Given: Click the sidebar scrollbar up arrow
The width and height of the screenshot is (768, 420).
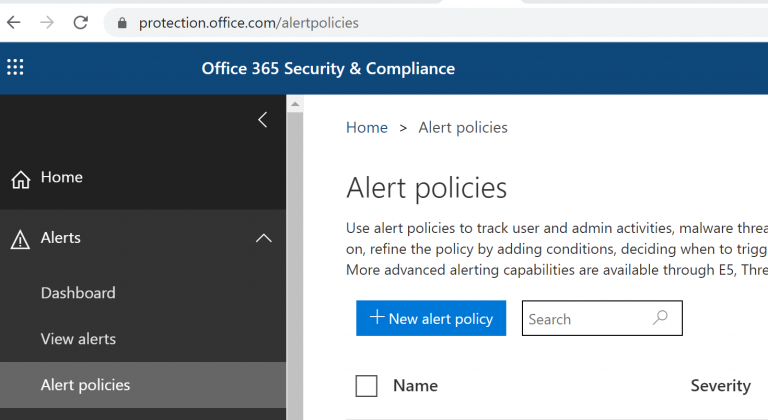Looking at the screenshot, I should (x=295, y=104).
